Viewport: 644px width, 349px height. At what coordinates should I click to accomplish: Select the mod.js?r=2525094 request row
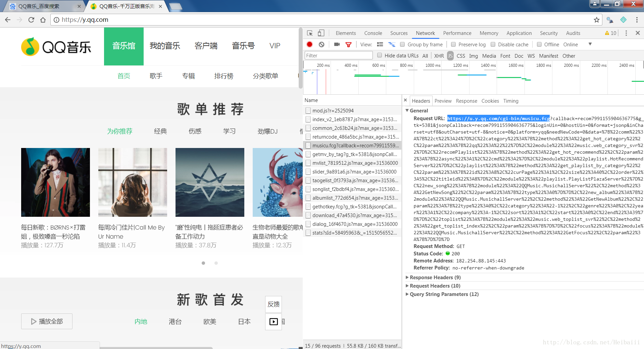(x=352, y=110)
